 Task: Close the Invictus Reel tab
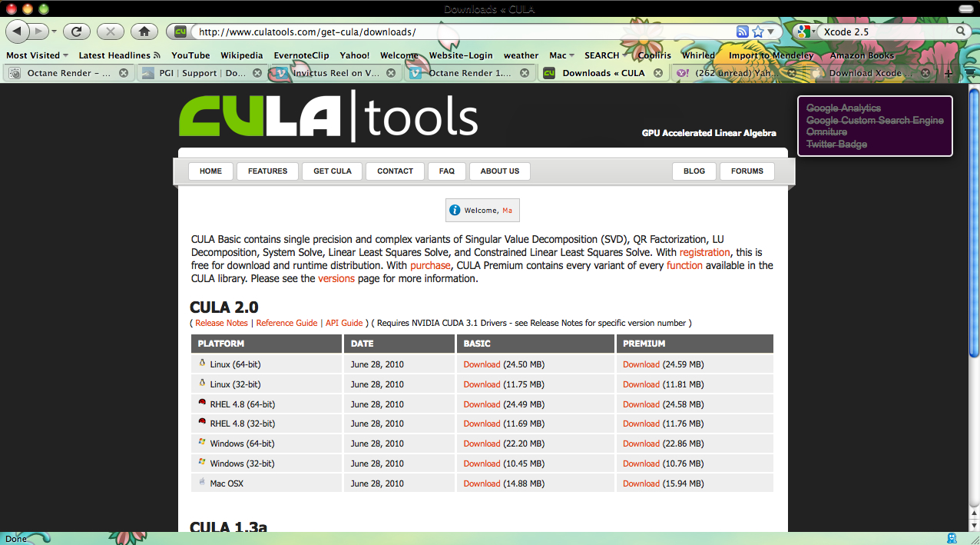pyautogui.click(x=391, y=73)
